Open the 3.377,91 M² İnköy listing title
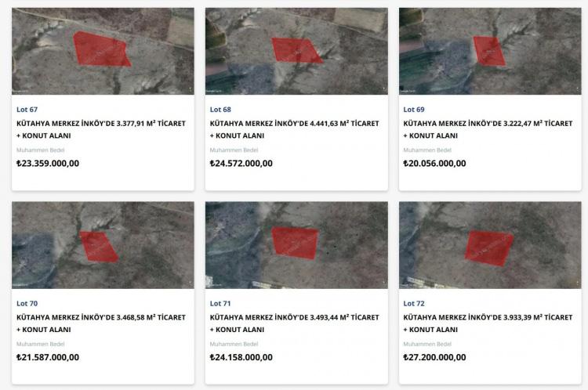The width and height of the screenshot is (588, 390). click(x=101, y=129)
